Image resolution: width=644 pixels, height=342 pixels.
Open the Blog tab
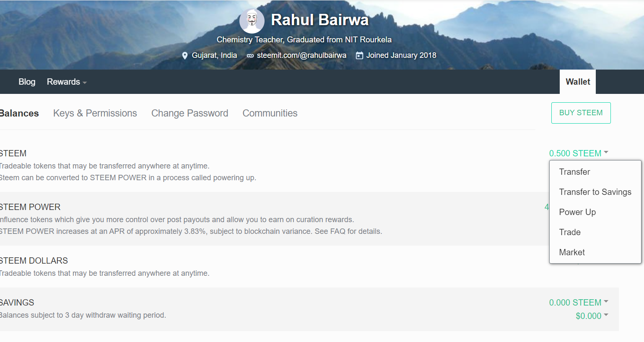coord(27,82)
